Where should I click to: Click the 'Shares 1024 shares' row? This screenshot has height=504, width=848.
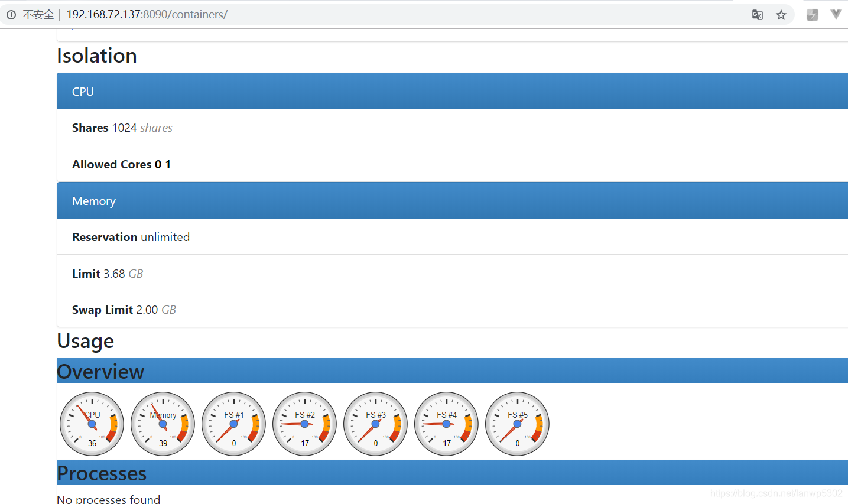pos(452,128)
